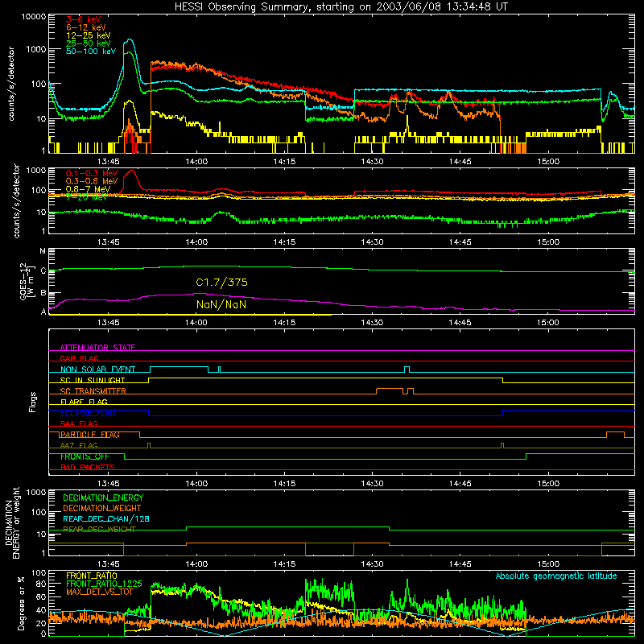Click the FRONT_RATIO_1225 legend label
The width and height of the screenshot is (644, 644).
(x=104, y=584)
